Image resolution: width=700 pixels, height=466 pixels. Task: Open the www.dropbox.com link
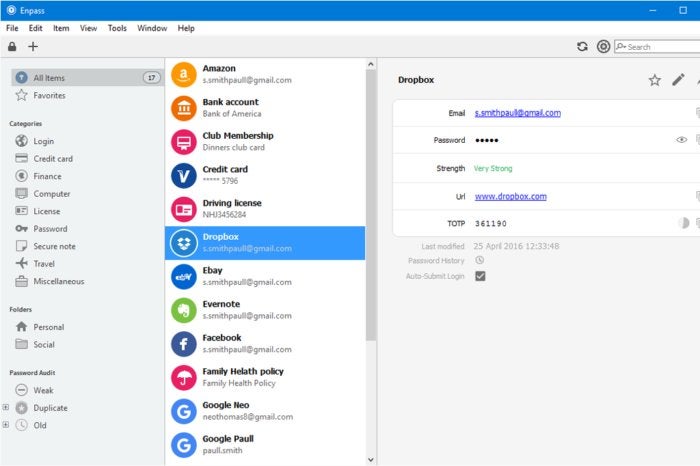[x=511, y=196]
